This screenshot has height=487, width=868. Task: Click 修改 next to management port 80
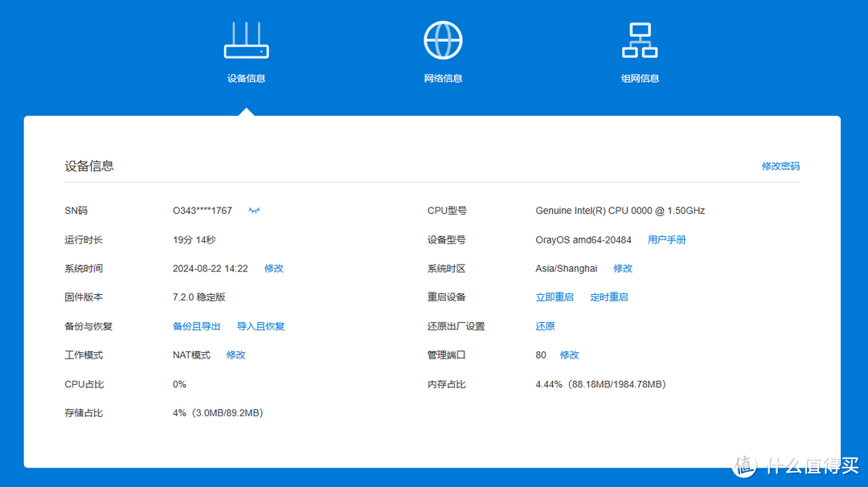pyautogui.click(x=570, y=354)
